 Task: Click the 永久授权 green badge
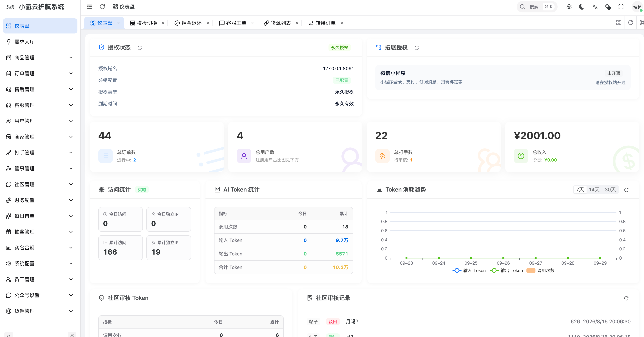pyautogui.click(x=339, y=48)
